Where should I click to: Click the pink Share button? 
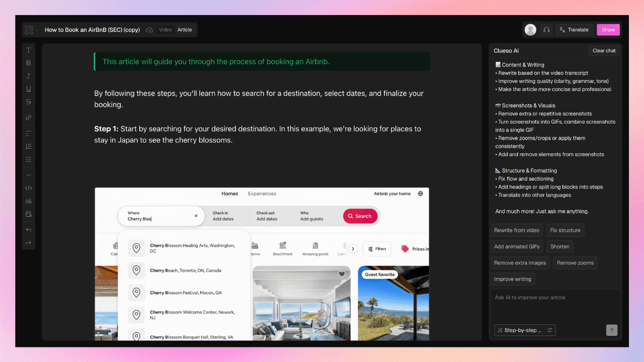coord(608,30)
